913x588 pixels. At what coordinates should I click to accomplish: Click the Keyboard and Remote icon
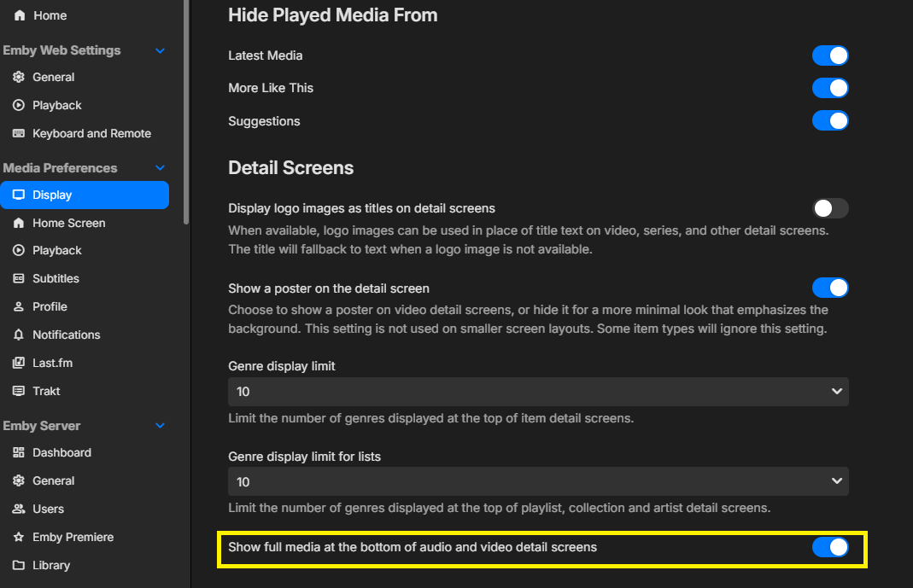(x=18, y=133)
